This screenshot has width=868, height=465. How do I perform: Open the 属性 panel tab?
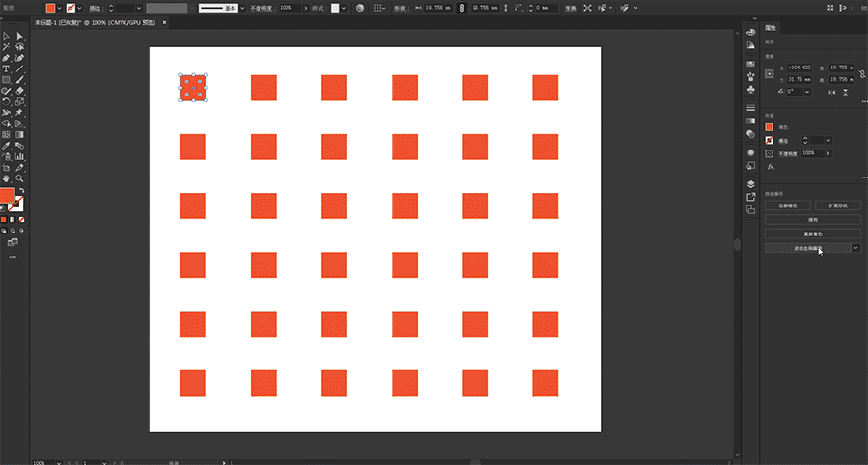[x=771, y=29]
